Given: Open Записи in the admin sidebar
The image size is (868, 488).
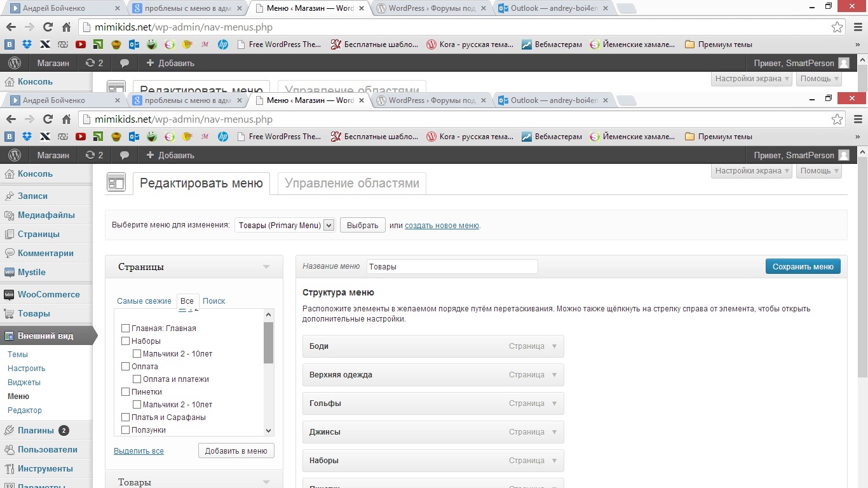Looking at the screenshot, I should point(32,196).
